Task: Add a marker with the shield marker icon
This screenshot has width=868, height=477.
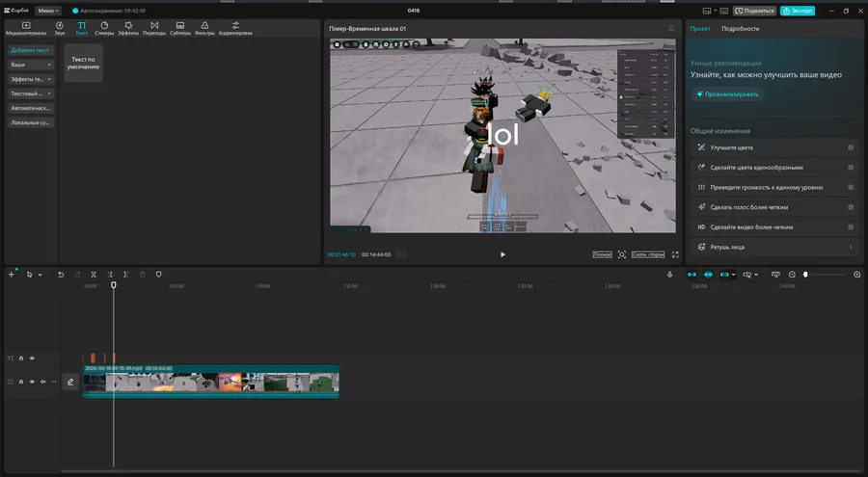Action: pyautogui.click(x=158, y=275)
